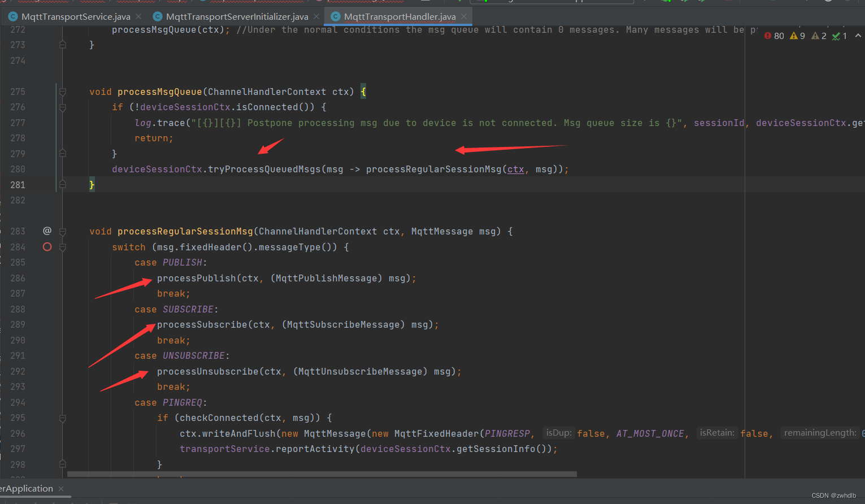Click the return statement on line 278
The height and width of the screenshot is (504, 865).
[x=154, y=138]
